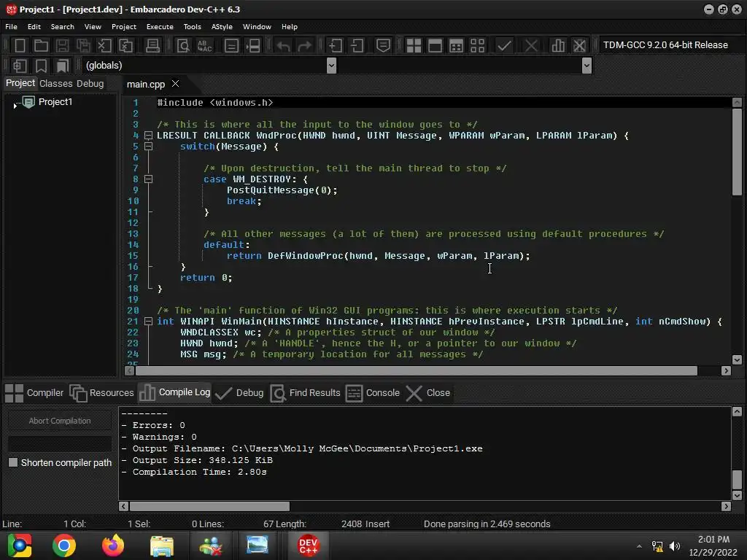Open Firefox from the taskbar
Image resolution: width=747 pixels, height=560 pixels.
(x=113, y=545)
